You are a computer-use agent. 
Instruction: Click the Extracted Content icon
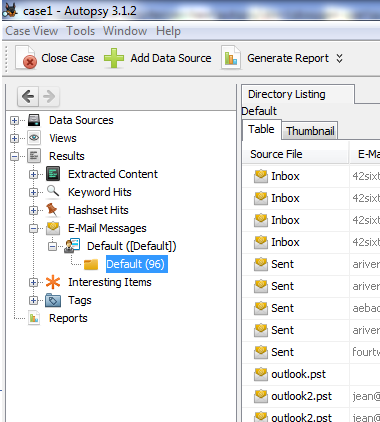[53, 174]
